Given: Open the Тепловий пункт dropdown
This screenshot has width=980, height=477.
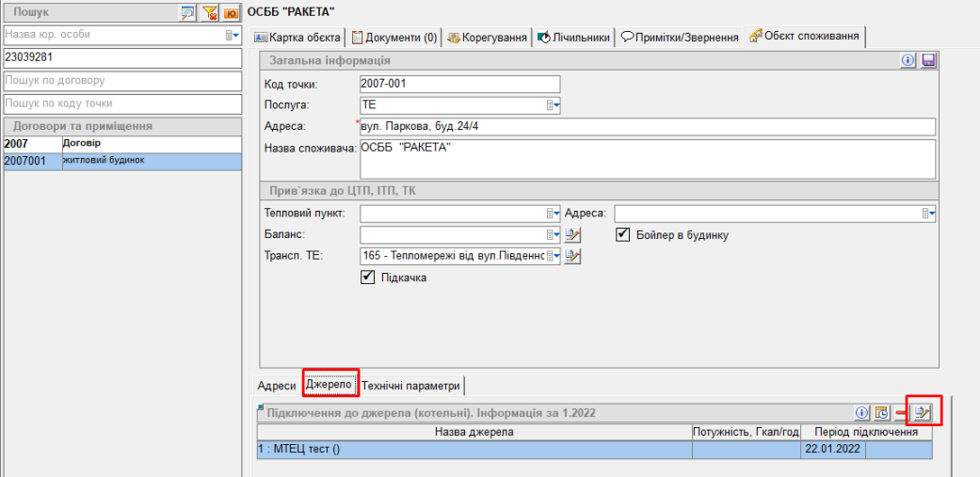Looking at the screenshot, I should tap(554, 214).
